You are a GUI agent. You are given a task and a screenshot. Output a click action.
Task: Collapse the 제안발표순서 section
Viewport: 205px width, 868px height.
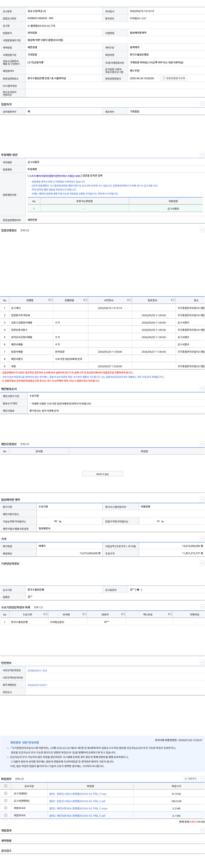202,389
